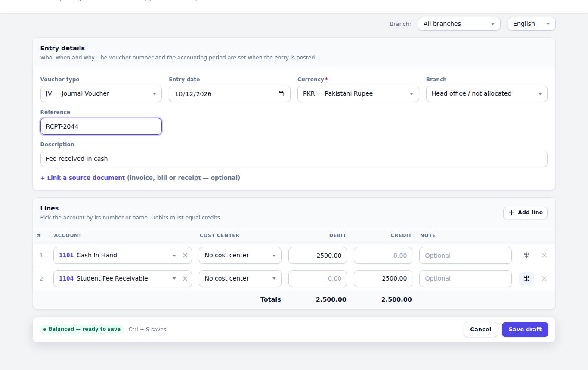
Task: Clear the Cash In Hand account selection
Action: [x=185, y=255]
